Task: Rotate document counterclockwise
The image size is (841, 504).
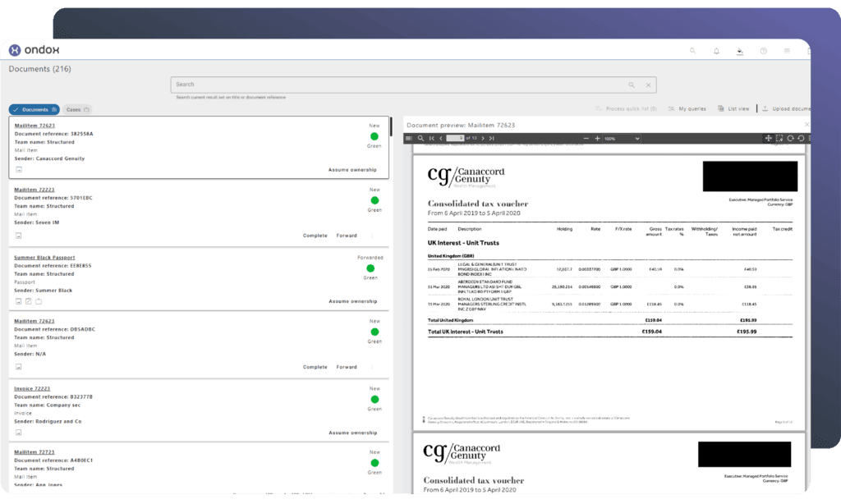Action: coord(802,139)
